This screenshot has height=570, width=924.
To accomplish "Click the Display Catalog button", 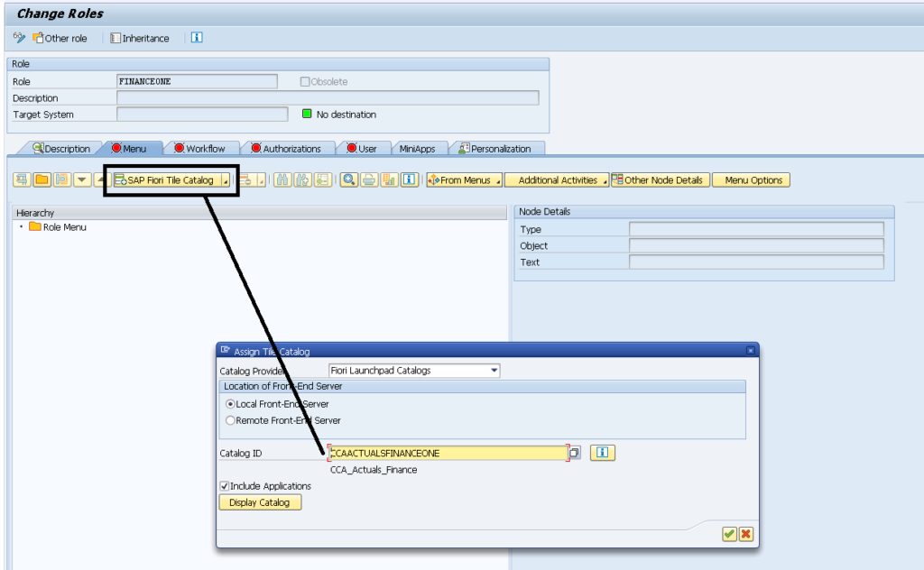I will (x=260, y=503).
